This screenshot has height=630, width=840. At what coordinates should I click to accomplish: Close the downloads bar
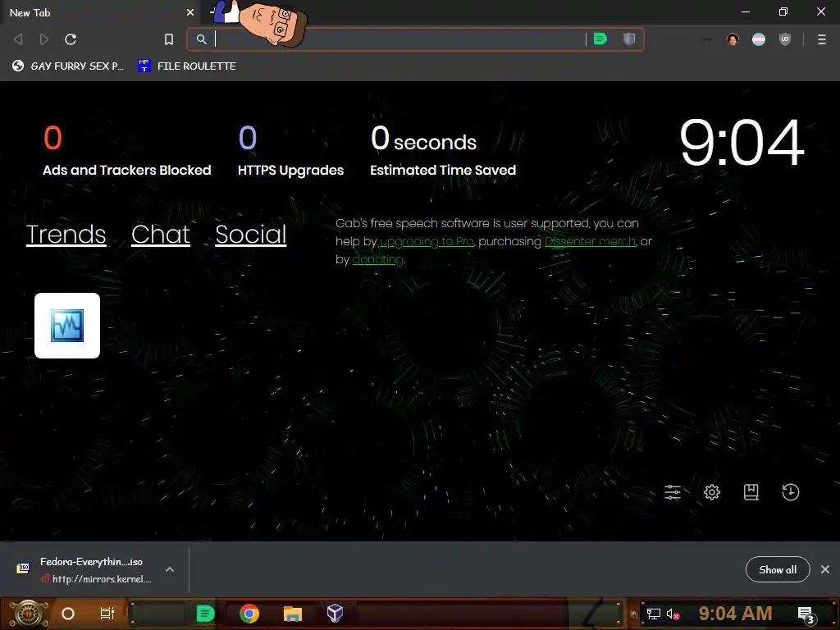825,569
